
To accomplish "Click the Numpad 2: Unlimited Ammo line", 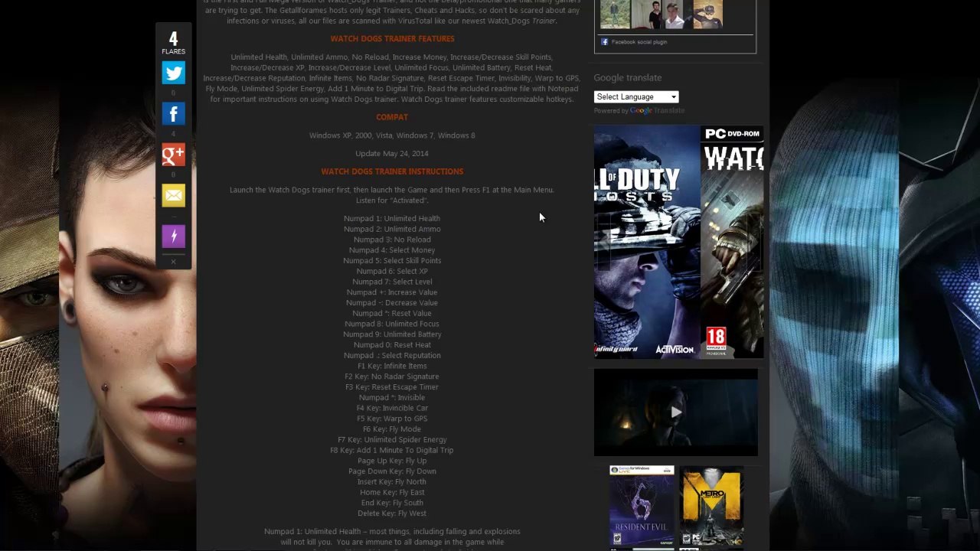I will click(x=392, y=230).
